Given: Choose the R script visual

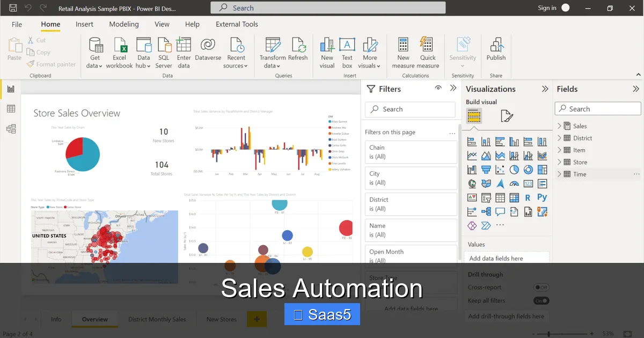Looking at the screenshot, I should click(528, 197).
